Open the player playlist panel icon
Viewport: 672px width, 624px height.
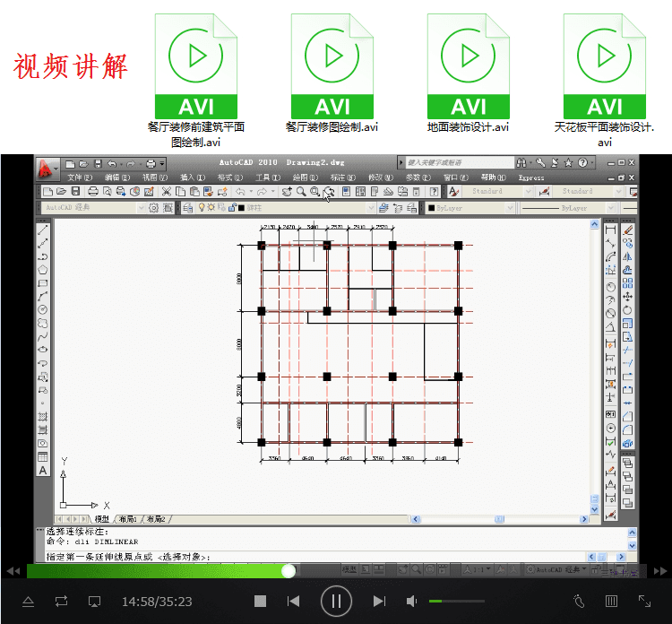[x=612, y=602]
